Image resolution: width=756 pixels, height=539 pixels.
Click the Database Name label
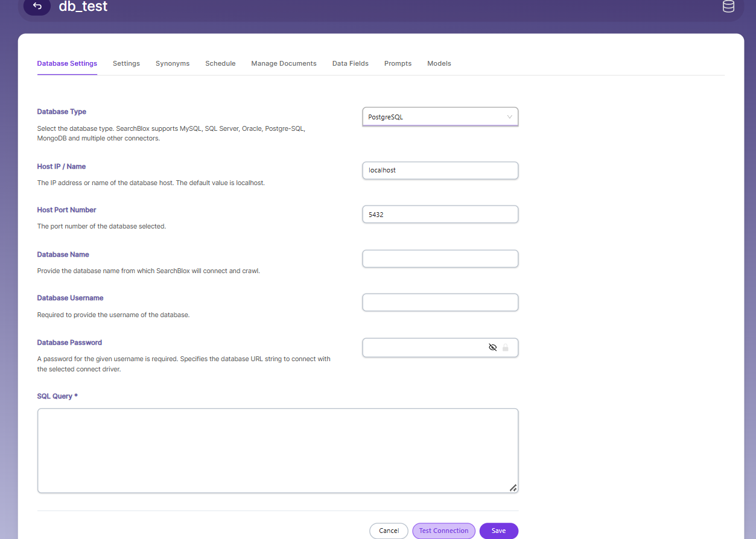pos(63,254)
